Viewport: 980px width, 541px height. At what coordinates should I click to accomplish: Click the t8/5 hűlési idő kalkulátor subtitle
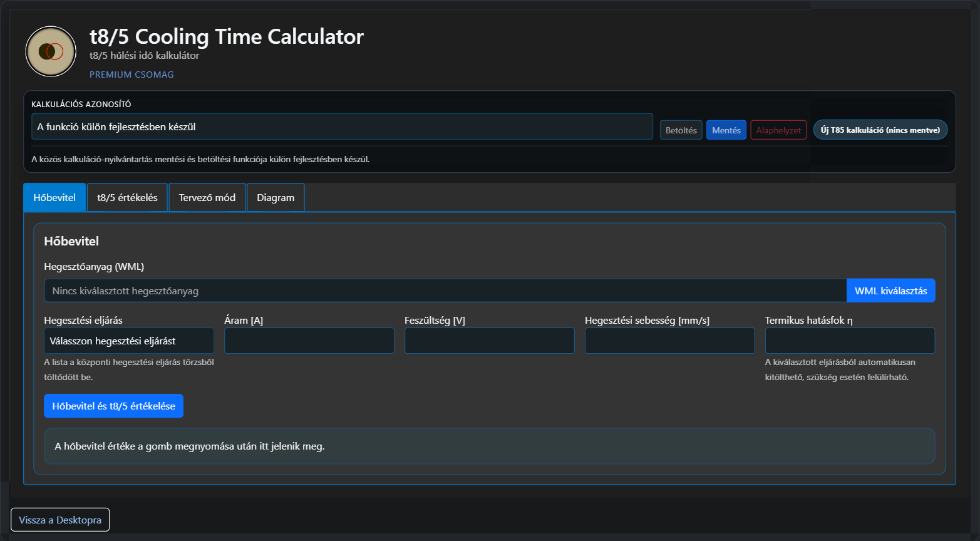[x=144, y=55]
